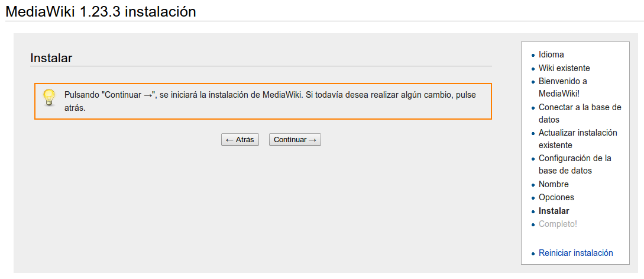
Task: Choose the Opciones step in the sidebar
Action: [x=556, y=197]
